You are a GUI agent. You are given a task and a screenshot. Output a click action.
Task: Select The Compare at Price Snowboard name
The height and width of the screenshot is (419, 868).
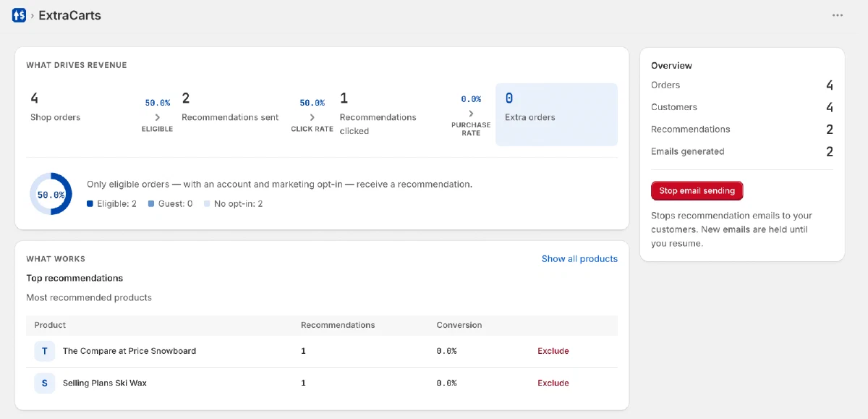click(x=129, y=351)
